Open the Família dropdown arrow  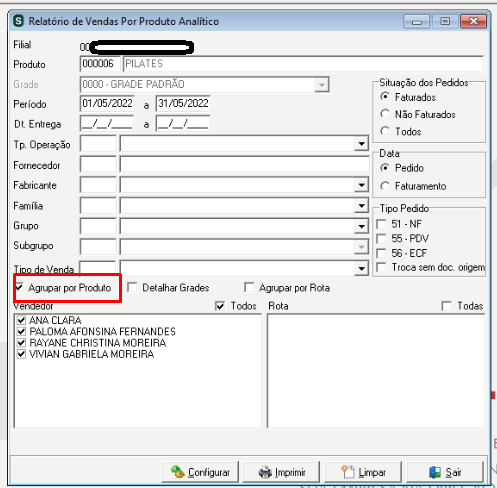coord(361,206)
